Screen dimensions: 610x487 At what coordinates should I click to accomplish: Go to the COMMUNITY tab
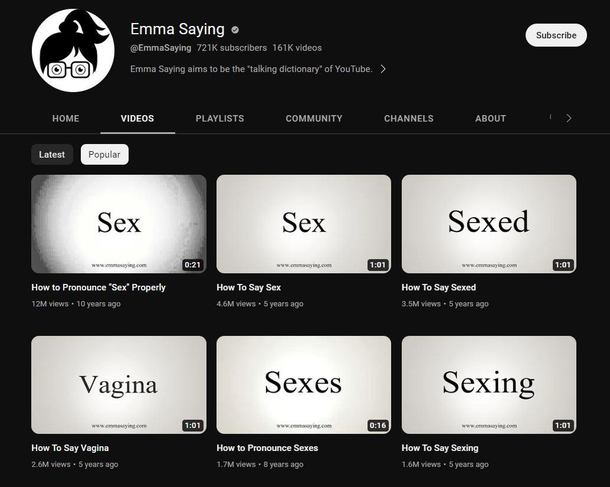click(314, 119)
